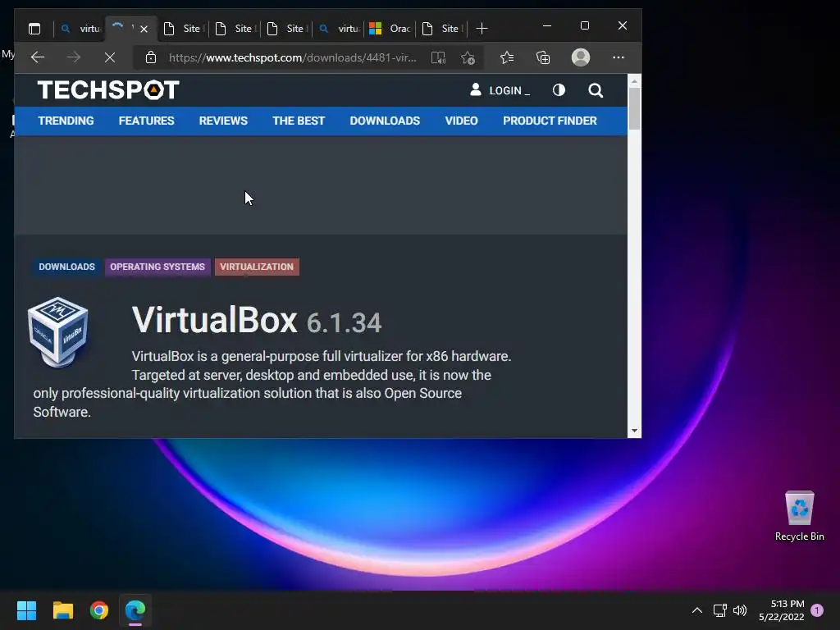Toggle TechSpot dark/light theme icon

tap(559, 90)
